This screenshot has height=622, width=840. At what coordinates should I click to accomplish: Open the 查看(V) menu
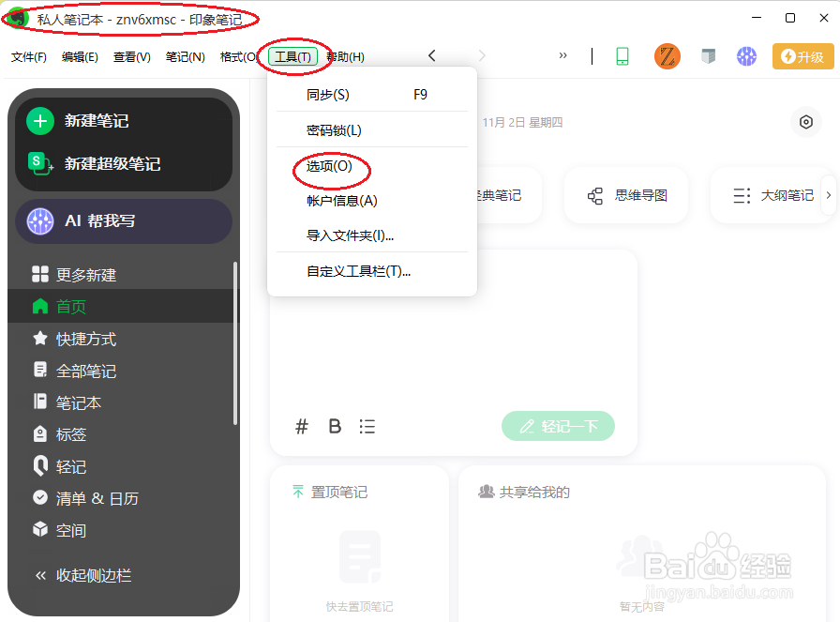pyautogui.click(x=132, y=57)
